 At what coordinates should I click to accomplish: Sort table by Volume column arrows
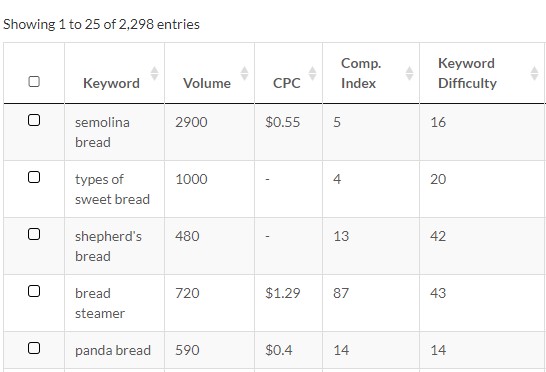(x=244, y=73)
